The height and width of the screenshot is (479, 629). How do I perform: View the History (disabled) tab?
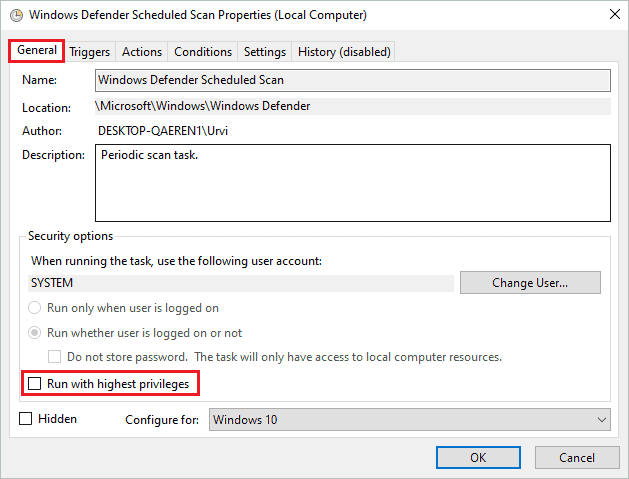[344, 52]
